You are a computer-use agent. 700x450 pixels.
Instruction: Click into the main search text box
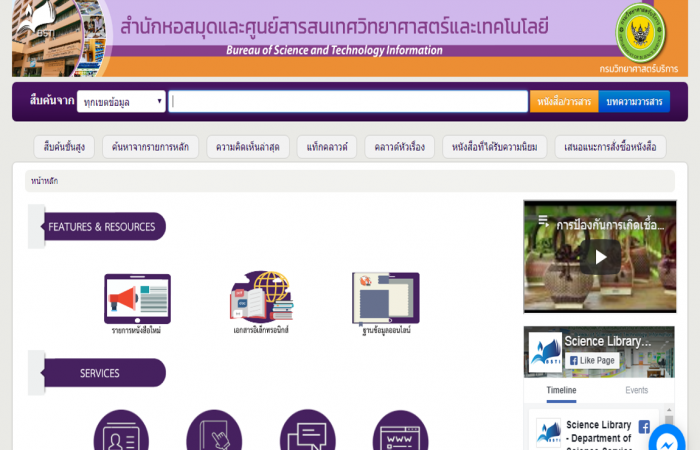348,102
